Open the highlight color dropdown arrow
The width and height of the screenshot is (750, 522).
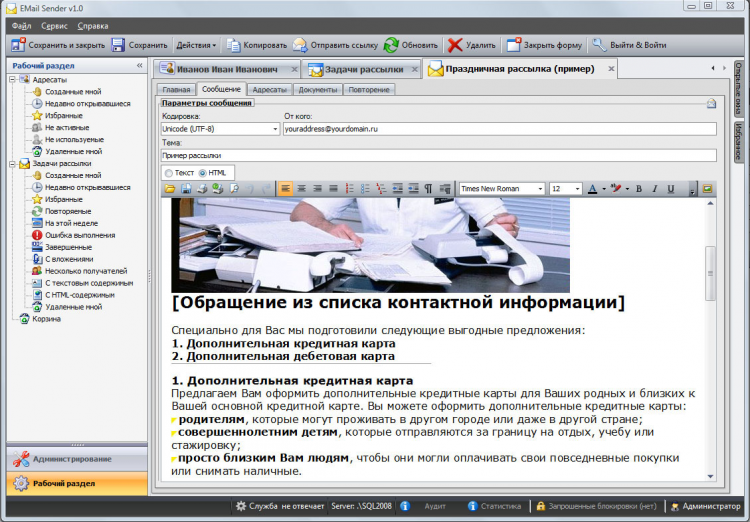click(627, 189)
